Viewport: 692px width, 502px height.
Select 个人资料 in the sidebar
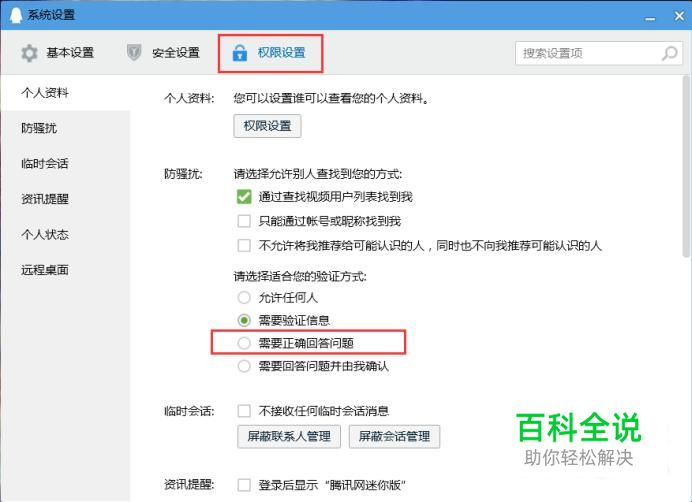click(65, 93)
